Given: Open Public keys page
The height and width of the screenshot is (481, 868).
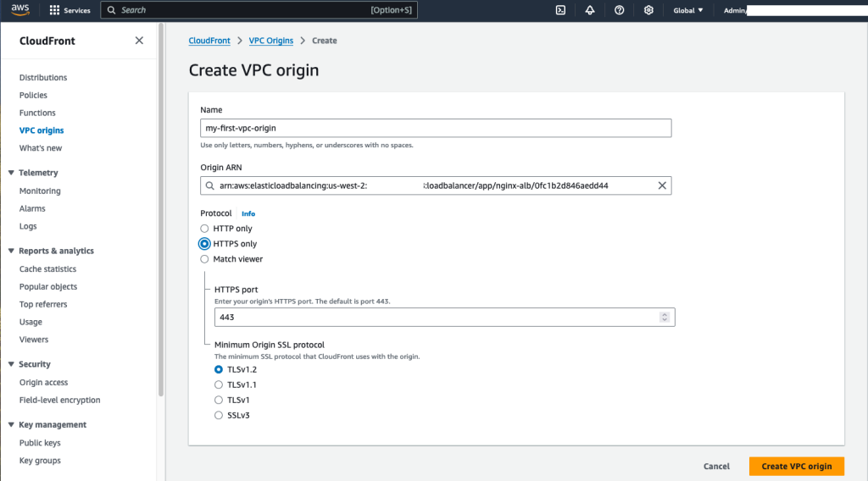Looking at the screenshot, I should pyautogui.click(x=40, y=443).
